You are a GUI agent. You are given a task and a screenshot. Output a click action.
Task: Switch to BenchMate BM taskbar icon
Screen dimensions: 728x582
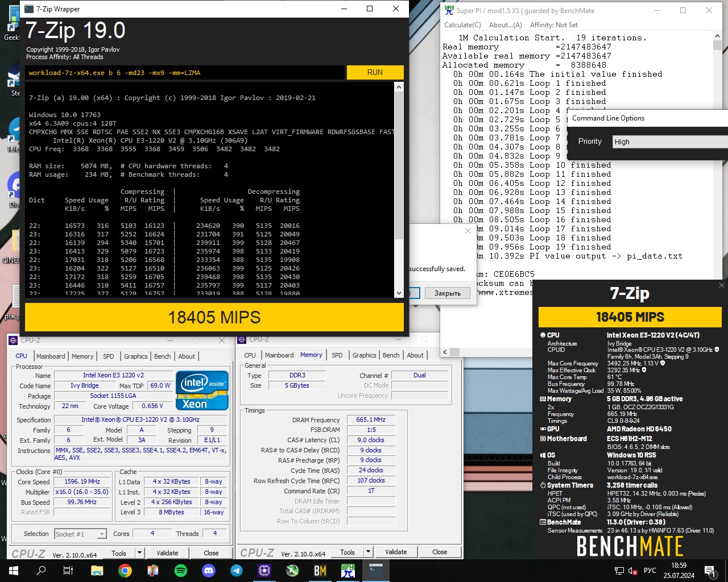click(320, 571)
